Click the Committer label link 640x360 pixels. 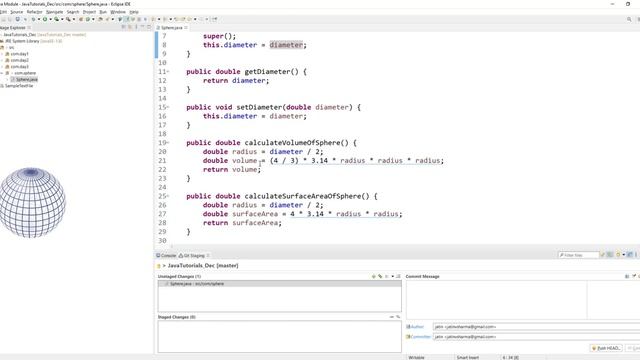(420, 337)
